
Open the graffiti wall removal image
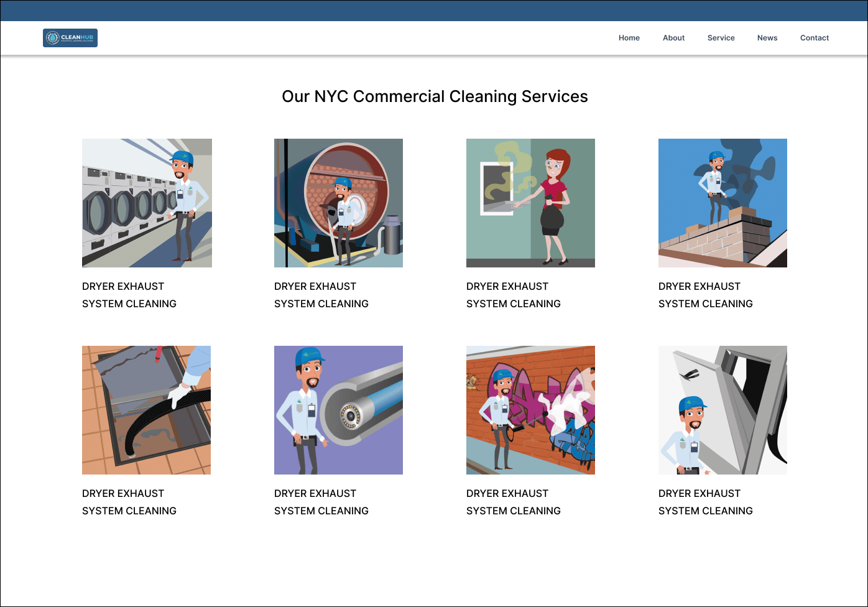(530, 410)
